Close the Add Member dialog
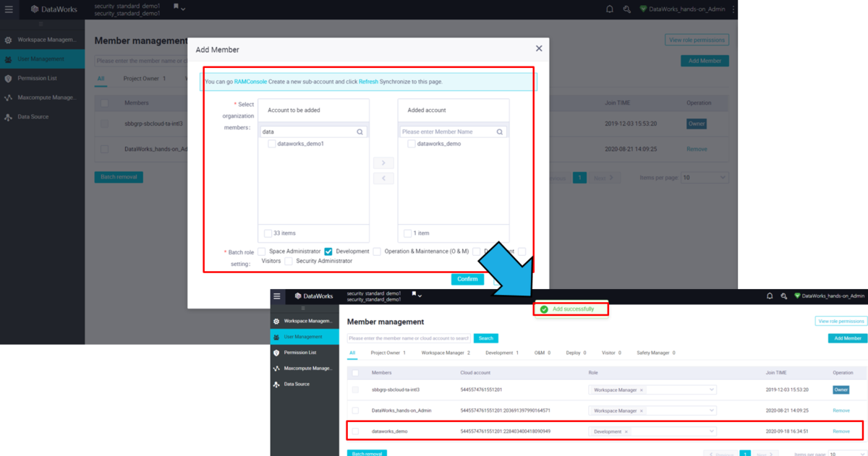The image size is (868, 456). [x=539, y=48]
